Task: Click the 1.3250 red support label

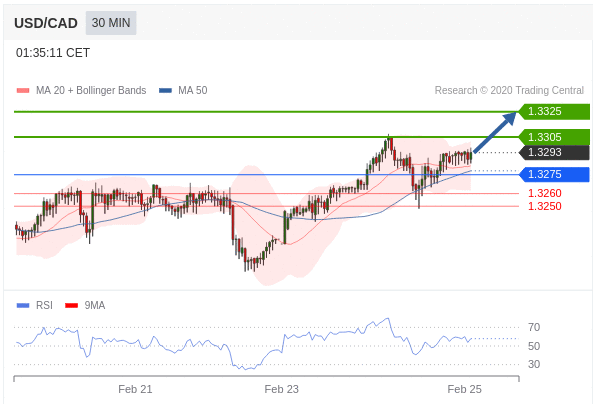Action: pyautogui.click(x=545, y=206)
